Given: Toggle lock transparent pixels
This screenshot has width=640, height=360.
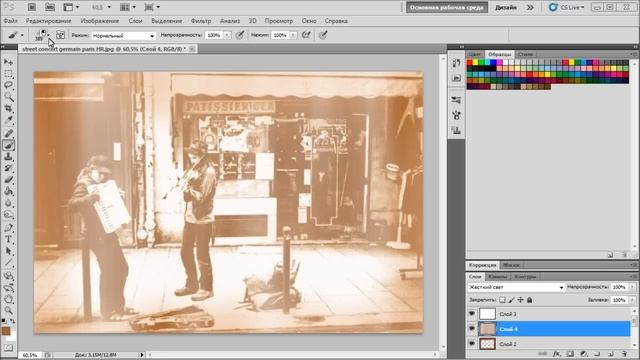Looking at the screenshot, I should (x=502, y=300).
